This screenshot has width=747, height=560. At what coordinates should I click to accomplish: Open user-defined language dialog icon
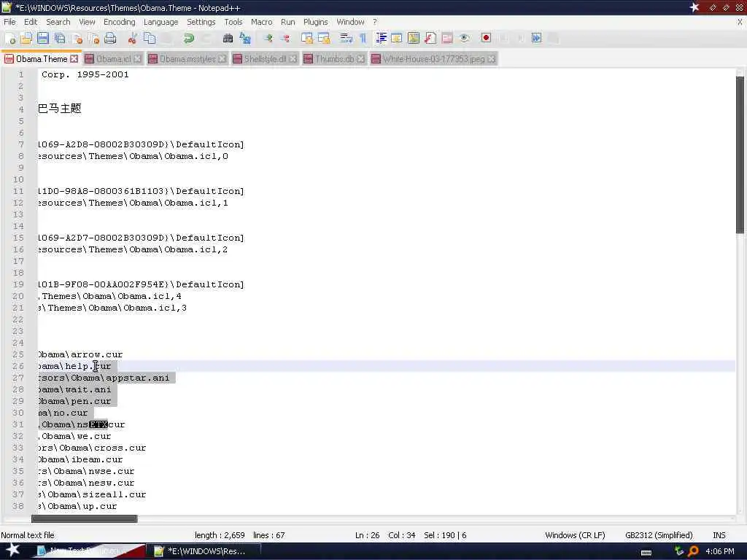click(x=396, y=39)
